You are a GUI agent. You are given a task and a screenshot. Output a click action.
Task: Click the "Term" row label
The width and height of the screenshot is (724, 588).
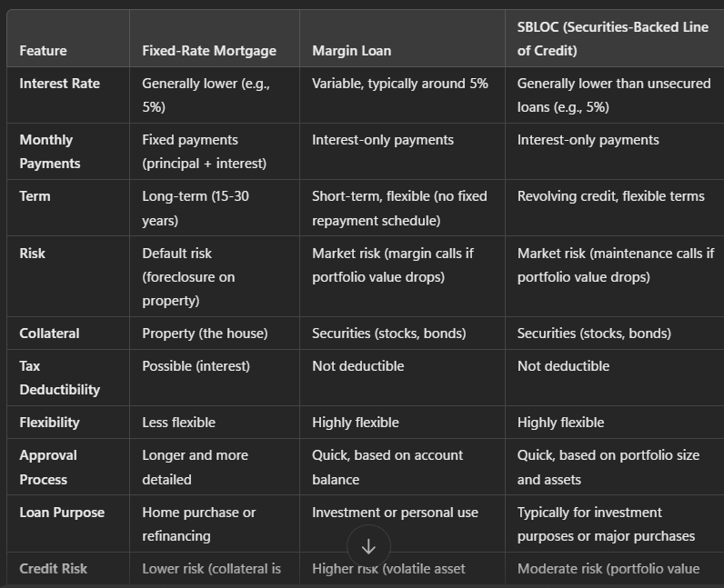[x=35, y=196]
